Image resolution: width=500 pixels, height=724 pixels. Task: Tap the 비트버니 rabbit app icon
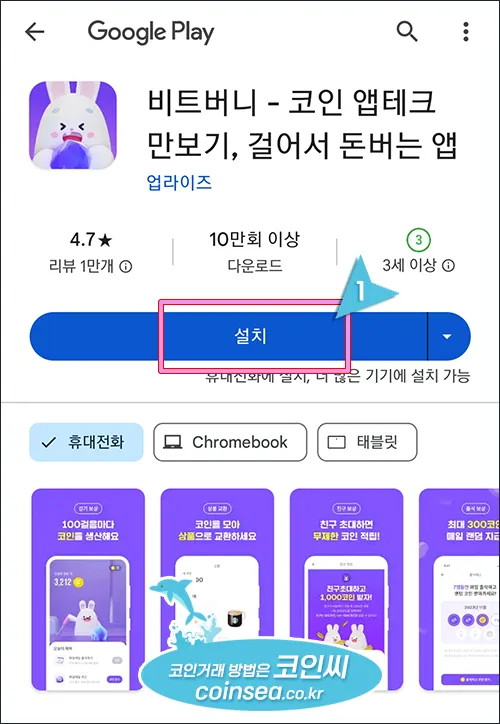(x=73, y=125)
